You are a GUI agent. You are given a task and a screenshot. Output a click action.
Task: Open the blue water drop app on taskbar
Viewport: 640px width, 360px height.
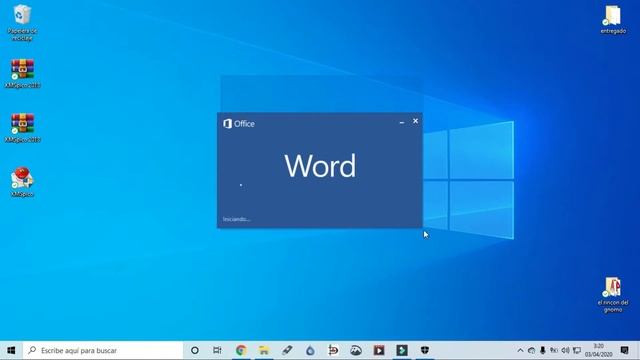310,350
